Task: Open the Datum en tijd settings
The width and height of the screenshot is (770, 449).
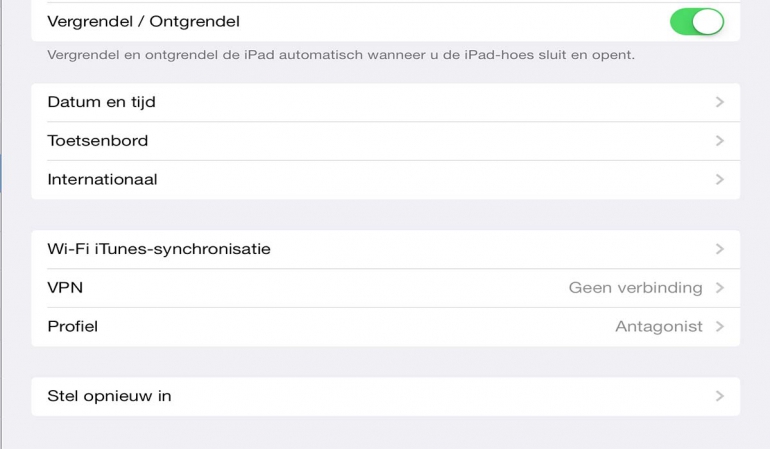Action: 101,102
